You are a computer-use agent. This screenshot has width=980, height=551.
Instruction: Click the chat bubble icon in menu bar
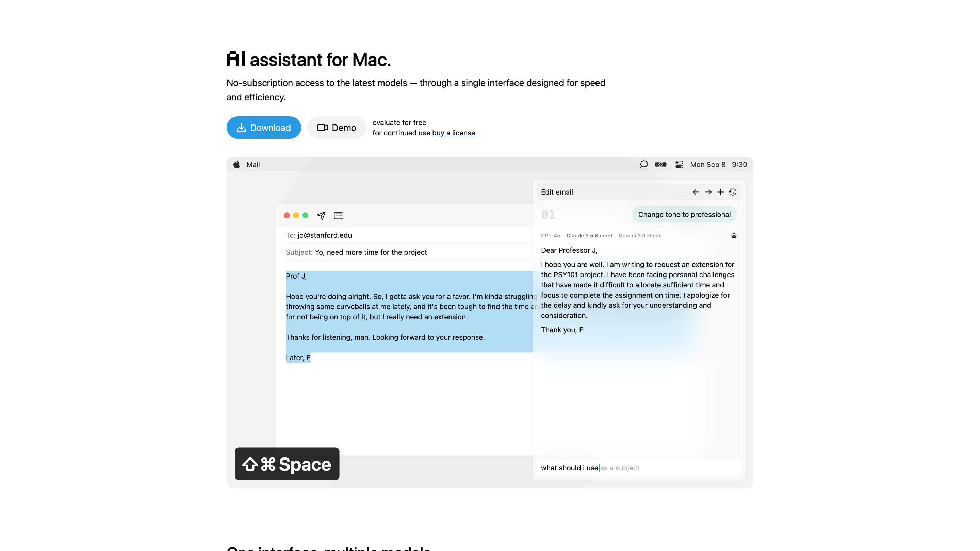pos(644,164)
